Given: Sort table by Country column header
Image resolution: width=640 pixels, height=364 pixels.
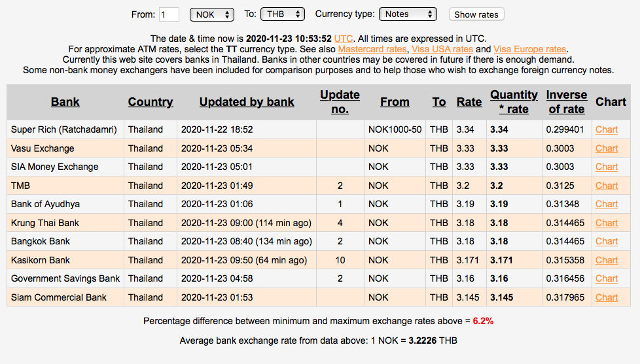Looking at the screenshot, I should [151, 102].
